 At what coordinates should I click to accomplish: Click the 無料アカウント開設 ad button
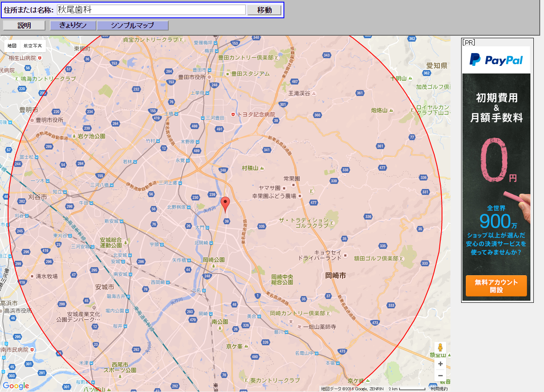coord(496,286)
